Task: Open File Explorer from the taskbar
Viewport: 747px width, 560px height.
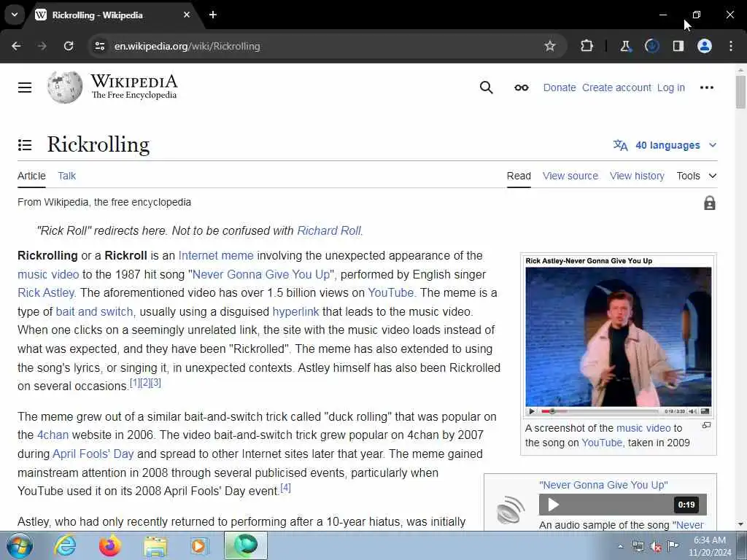Action: 155,546
